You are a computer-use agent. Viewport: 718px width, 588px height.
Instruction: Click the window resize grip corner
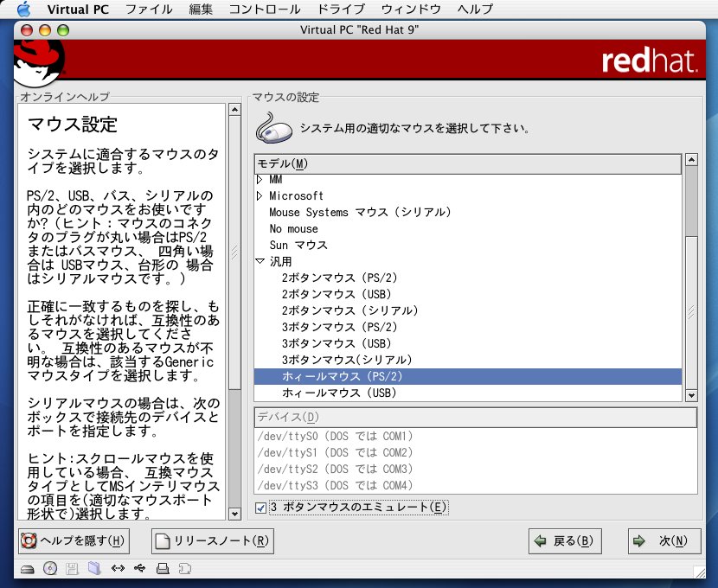pyautogui.click(x=699, y=571)
